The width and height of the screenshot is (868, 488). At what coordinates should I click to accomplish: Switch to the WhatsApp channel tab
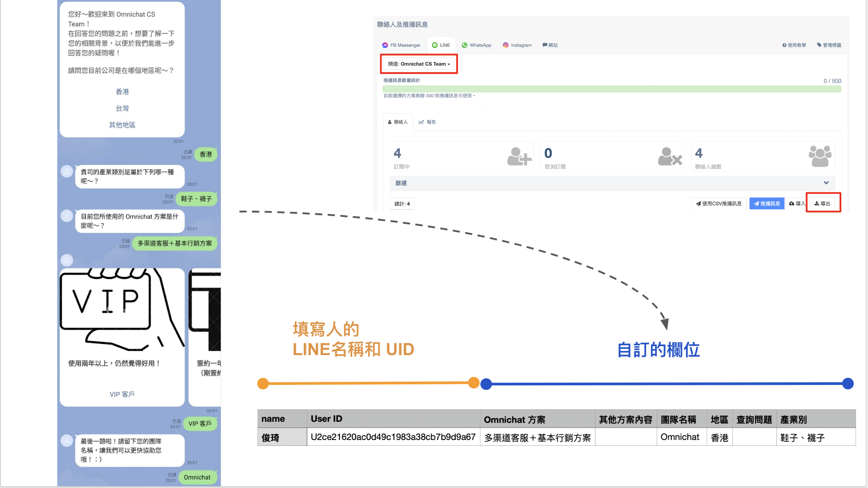click(x=476, y=45)
